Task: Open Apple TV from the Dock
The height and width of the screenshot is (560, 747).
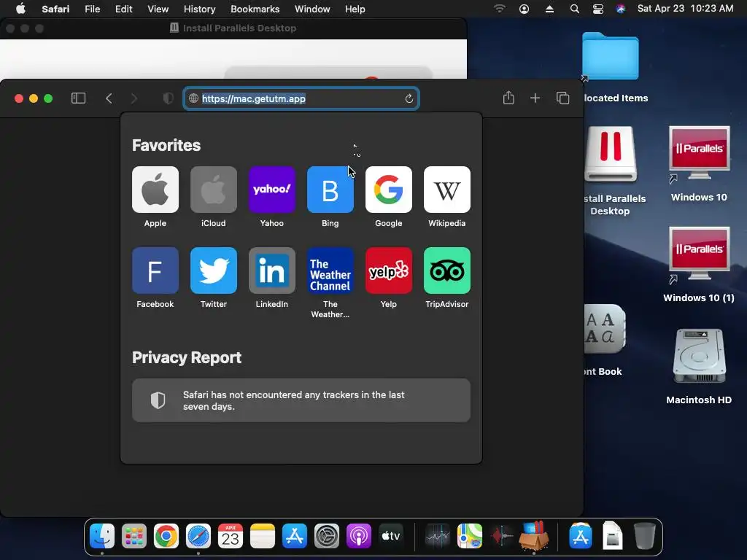Action: click(x=391, y=536)
